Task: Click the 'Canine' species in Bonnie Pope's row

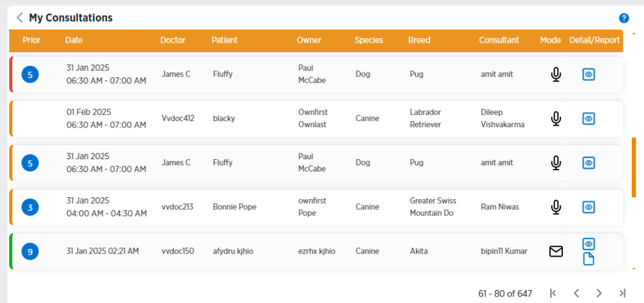Action: [367, 207]
